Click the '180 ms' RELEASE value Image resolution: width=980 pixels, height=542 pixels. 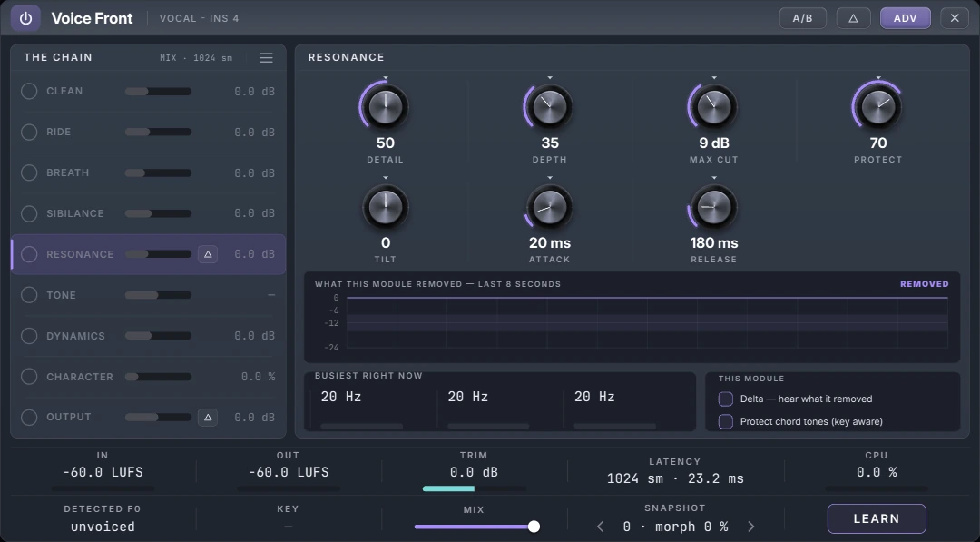pos(714,242)
